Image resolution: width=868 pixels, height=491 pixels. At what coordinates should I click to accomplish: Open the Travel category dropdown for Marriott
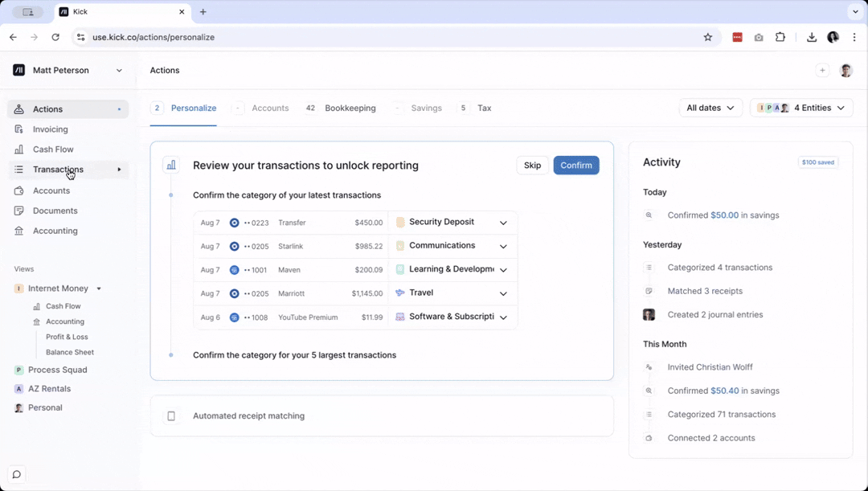pos(503,293)
